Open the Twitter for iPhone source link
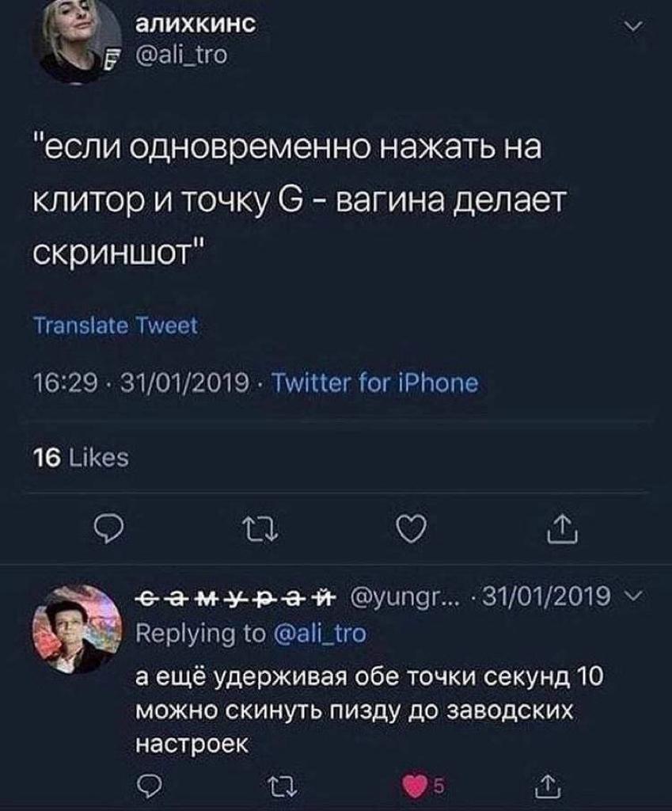This screenshot has height=811, width=672. 375,383
